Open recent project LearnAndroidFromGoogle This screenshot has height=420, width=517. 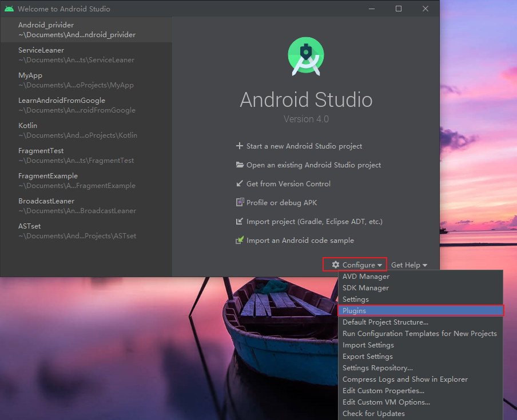(x=86, y=105)
